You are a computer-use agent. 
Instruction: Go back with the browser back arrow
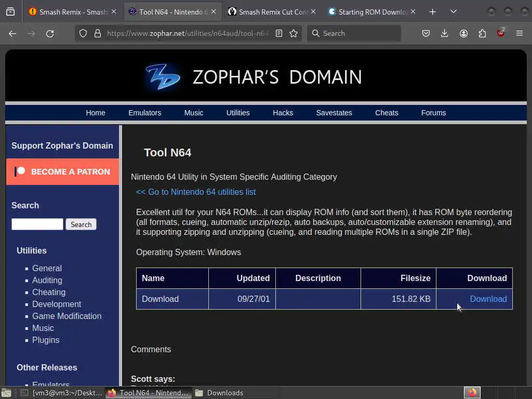(12, 33)
